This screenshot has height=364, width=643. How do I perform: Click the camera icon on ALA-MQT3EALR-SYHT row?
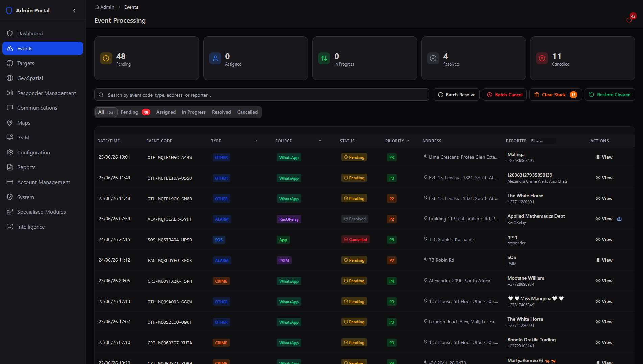pos(619,219)
